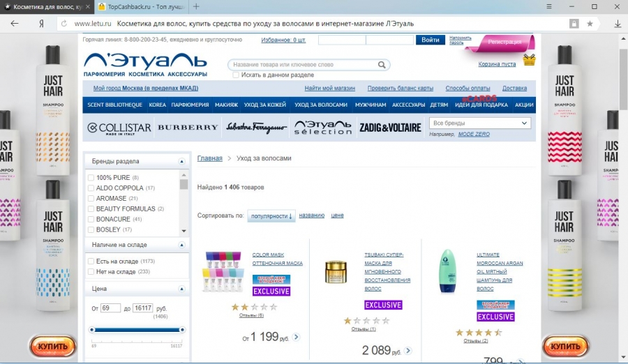This screenshot has height=364, width=628.
Task: Open the ПАРФЮМЕРИЯ menu item
Action: pos(190,105)
